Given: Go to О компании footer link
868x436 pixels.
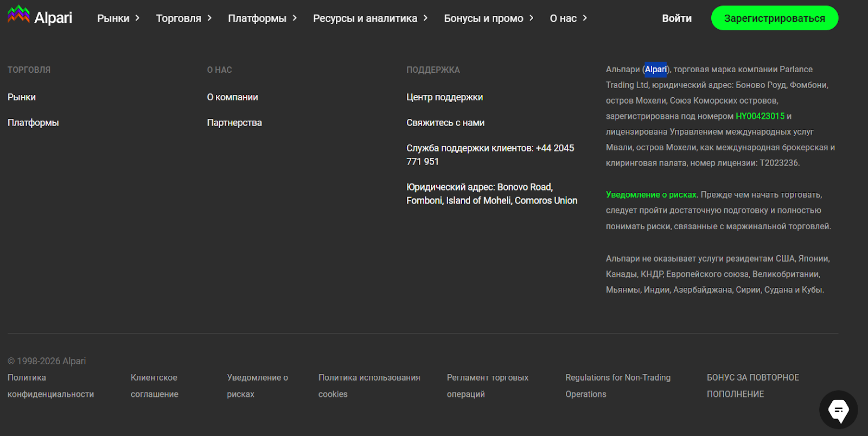Looking at the screenshot, I should point(232,97).
